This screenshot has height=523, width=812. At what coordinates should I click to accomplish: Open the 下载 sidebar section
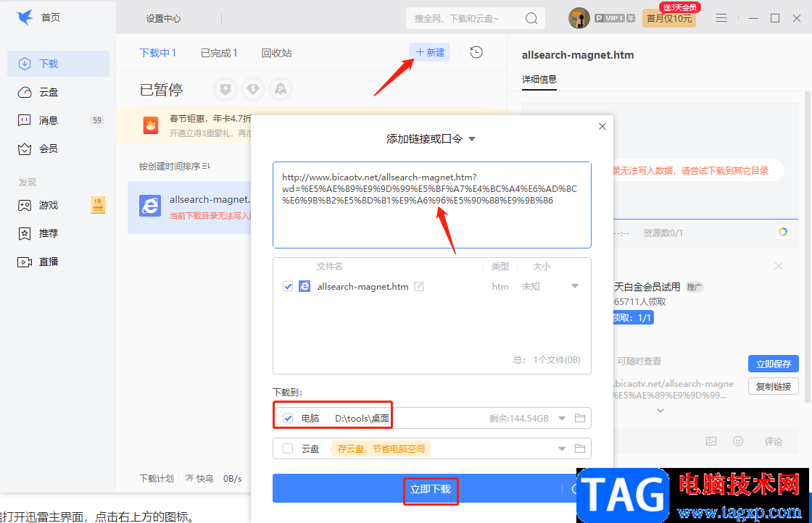[58, 64]
